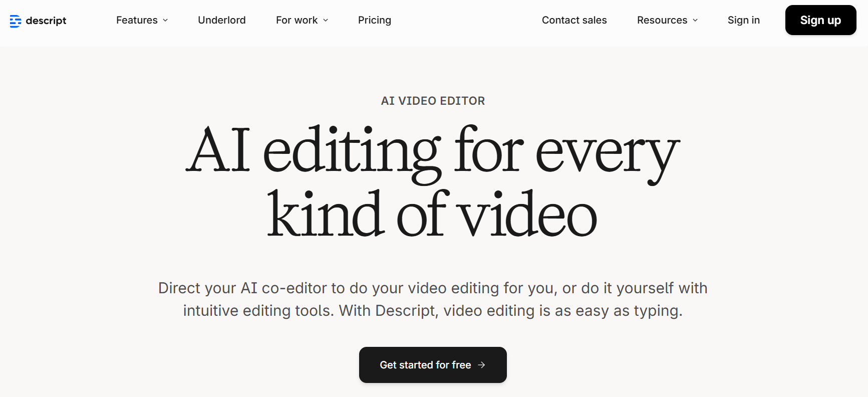
Task: Click the Get started for free button
Action: point(425,365)
